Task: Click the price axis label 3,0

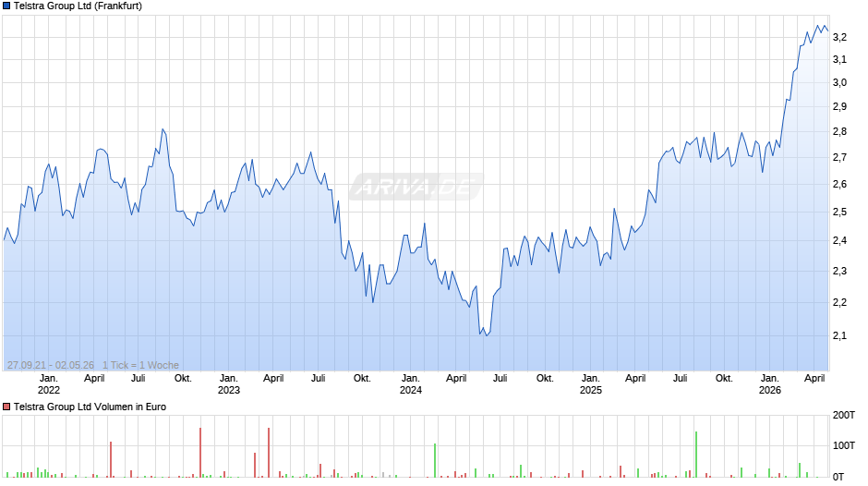Action: point(839,82)
